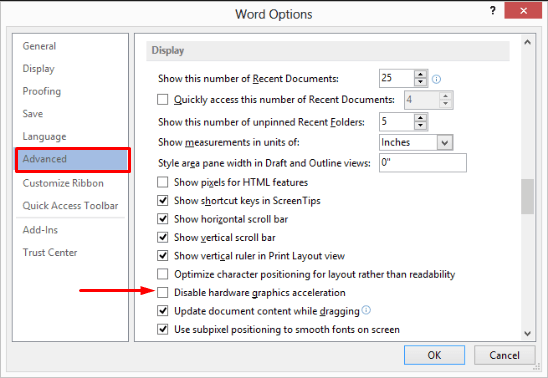Uncheck Show shortcut keys in ScreenTips

pos(162,201)
